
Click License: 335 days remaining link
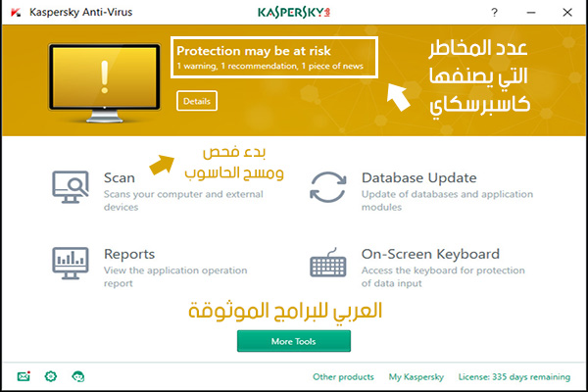tap(514, 377)
